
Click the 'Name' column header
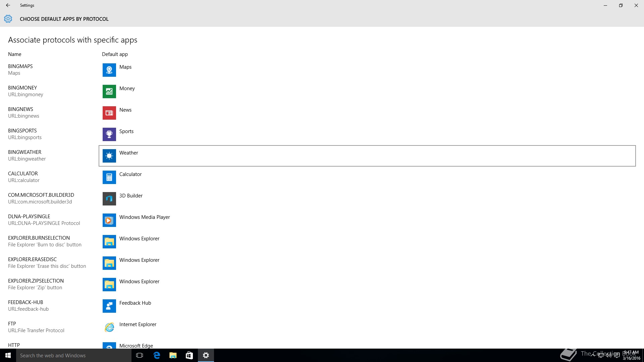point(15,54)
